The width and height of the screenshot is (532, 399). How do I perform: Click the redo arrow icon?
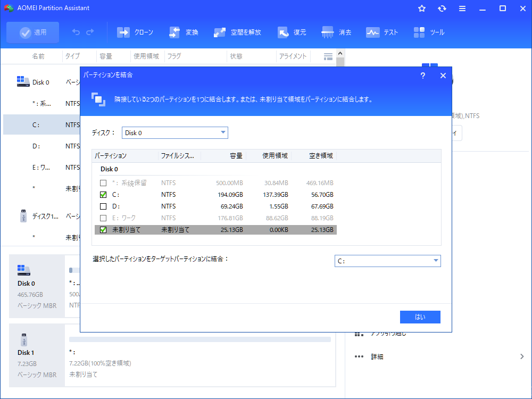[x=90, y=32]
